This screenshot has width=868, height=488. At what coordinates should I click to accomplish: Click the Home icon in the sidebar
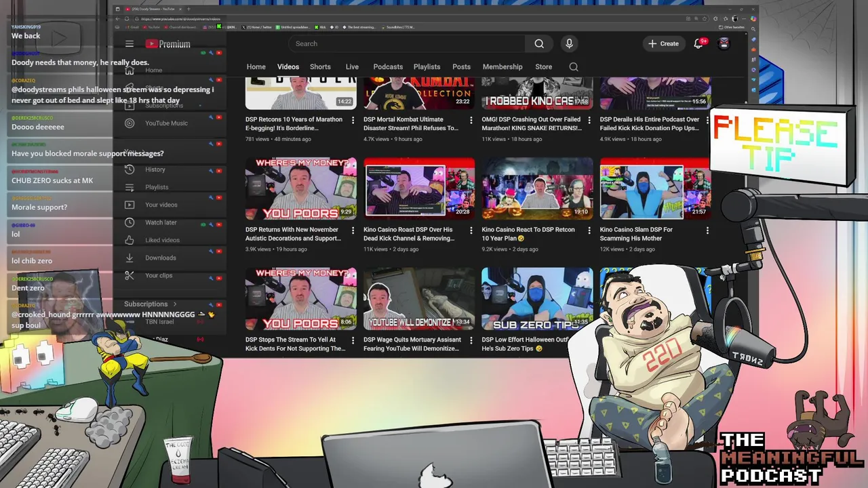pyautogui.click(x=130, y=70)
